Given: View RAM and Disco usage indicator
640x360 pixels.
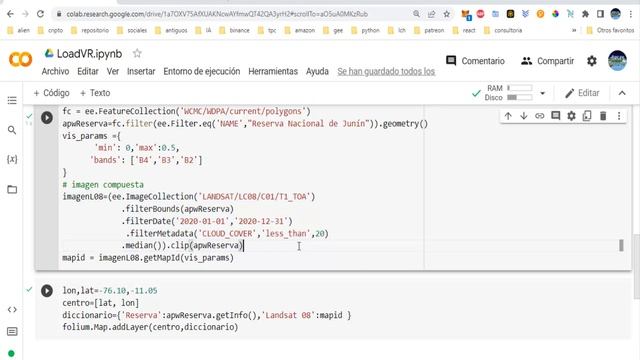Looking at the screenshot, I should point(508,93).
